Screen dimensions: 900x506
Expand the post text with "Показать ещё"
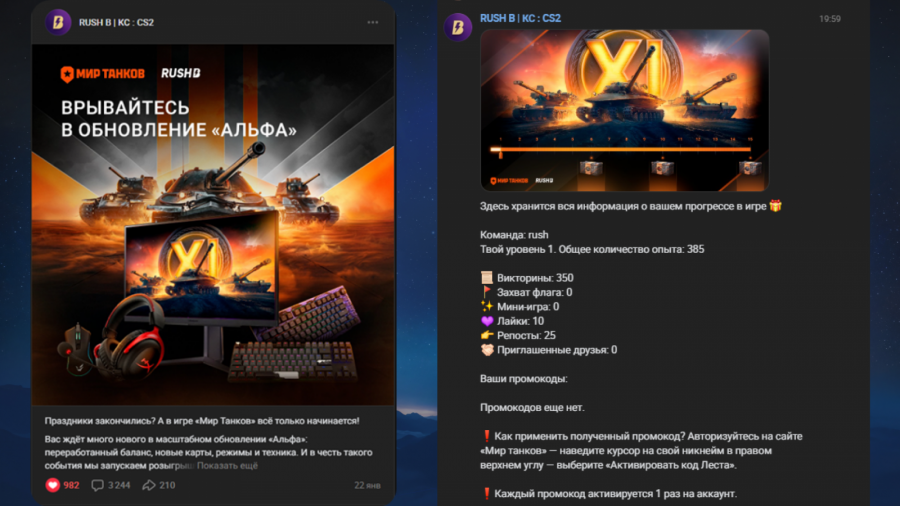[x=227, y=465]
